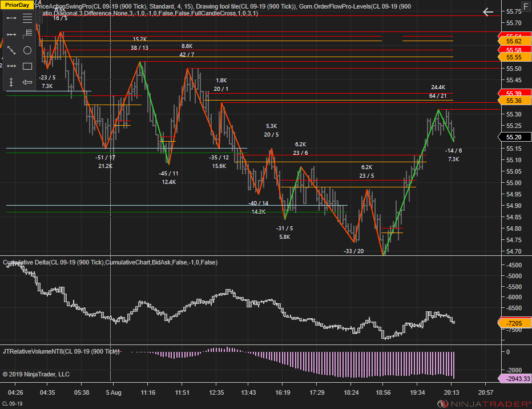
Task: Click the -2943.33 relative volume marker
Action: pos(514,379)
